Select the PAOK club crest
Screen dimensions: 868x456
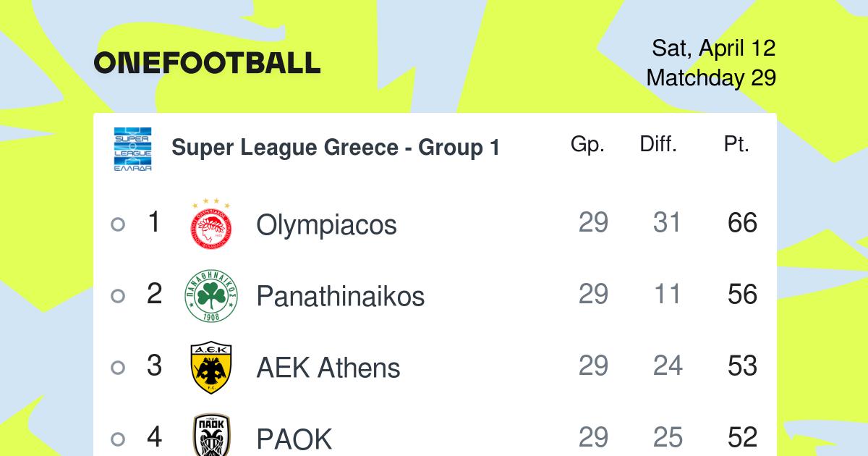[x=211, y=436]
